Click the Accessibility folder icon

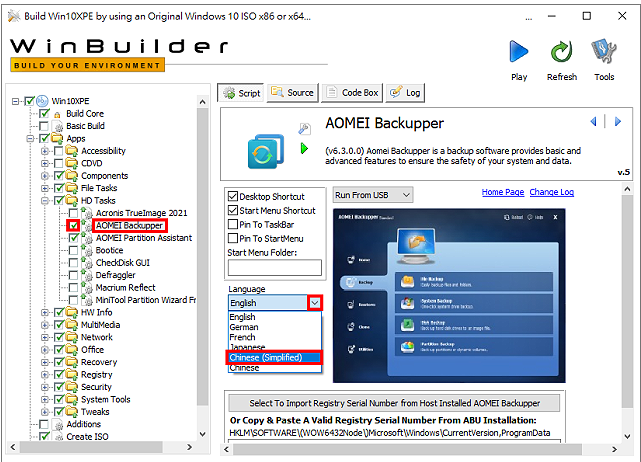[72, 151]
